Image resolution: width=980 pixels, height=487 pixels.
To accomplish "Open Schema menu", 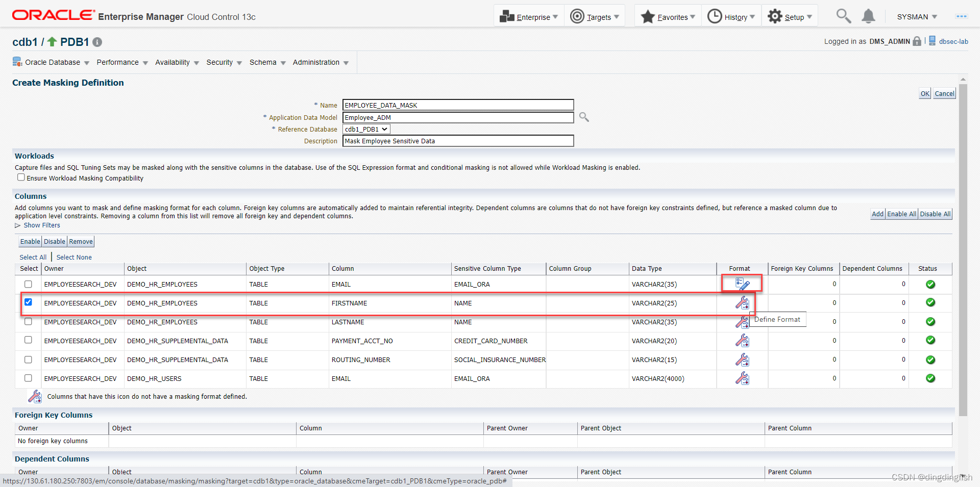I will click(x=267, y=62).
